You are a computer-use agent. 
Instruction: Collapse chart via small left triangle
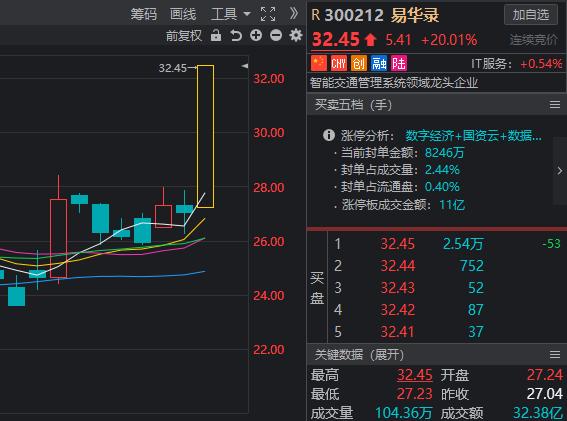click(244, 66)
